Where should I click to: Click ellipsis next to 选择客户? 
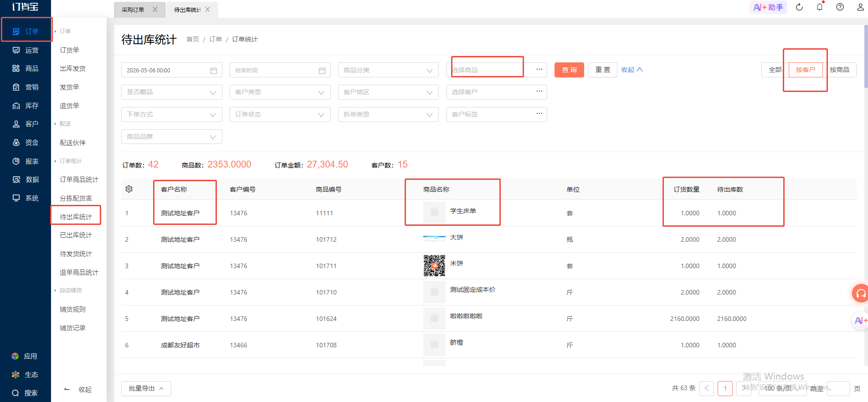(539, 92)
